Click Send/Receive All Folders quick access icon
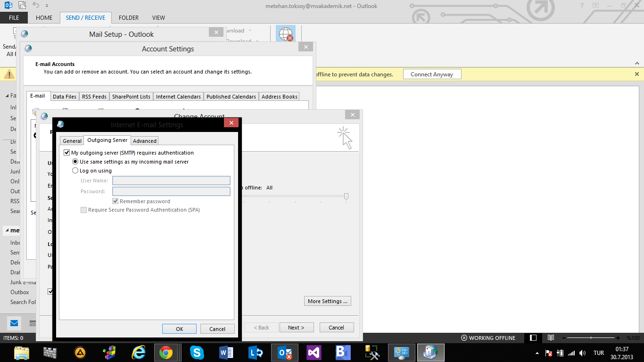 pyautogui.click(x=22, y=6)
